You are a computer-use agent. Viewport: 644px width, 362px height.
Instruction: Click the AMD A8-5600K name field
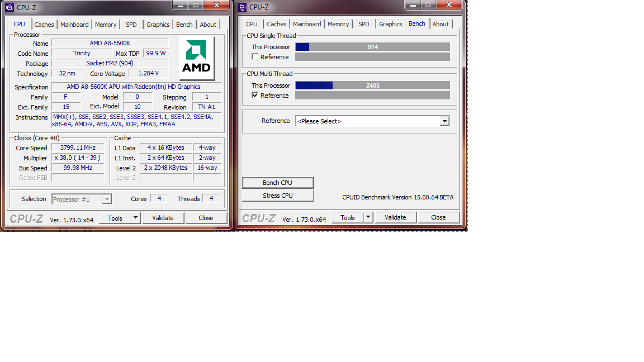[x=110, y=43]
